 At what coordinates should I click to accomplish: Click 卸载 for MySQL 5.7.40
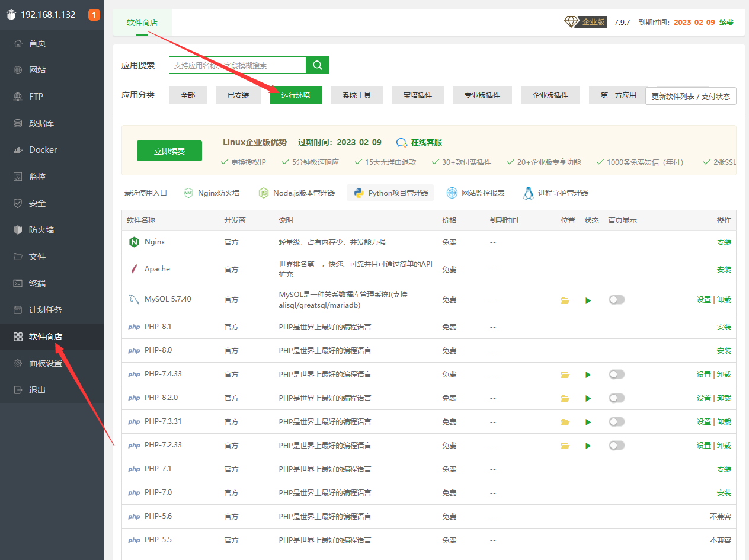point(724,300)
